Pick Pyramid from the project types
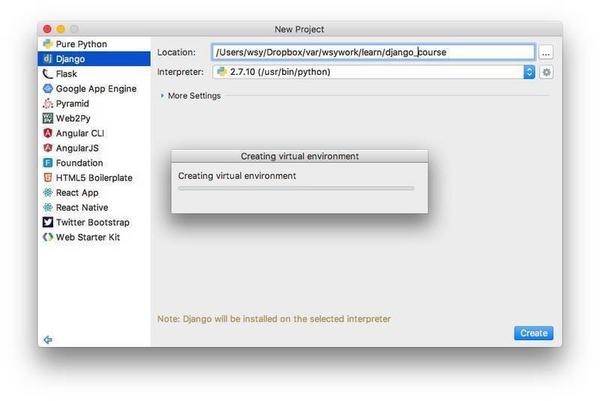Viewport: 600px width, 401px height. pos(94,104)
